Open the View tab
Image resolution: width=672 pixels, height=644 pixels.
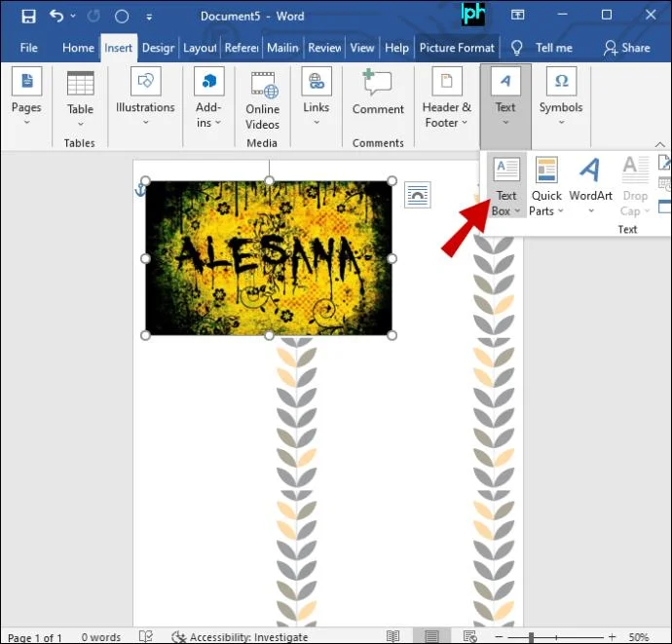coord(362,48)
